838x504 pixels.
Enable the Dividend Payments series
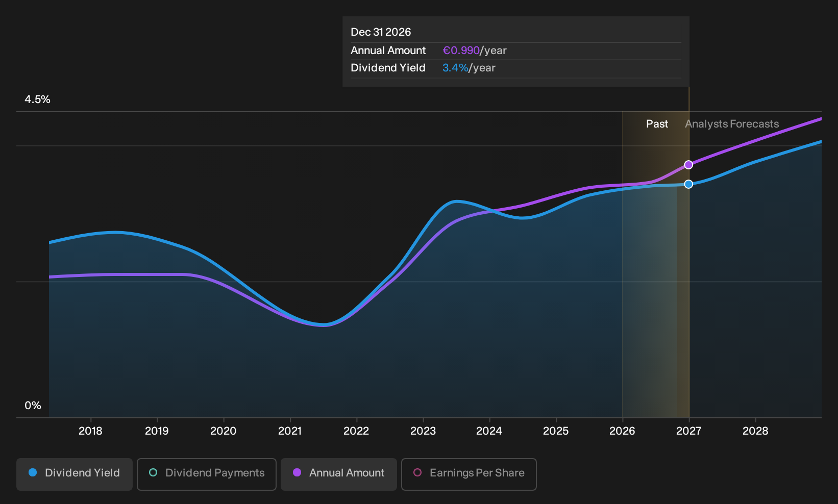[x=207, y=474]
